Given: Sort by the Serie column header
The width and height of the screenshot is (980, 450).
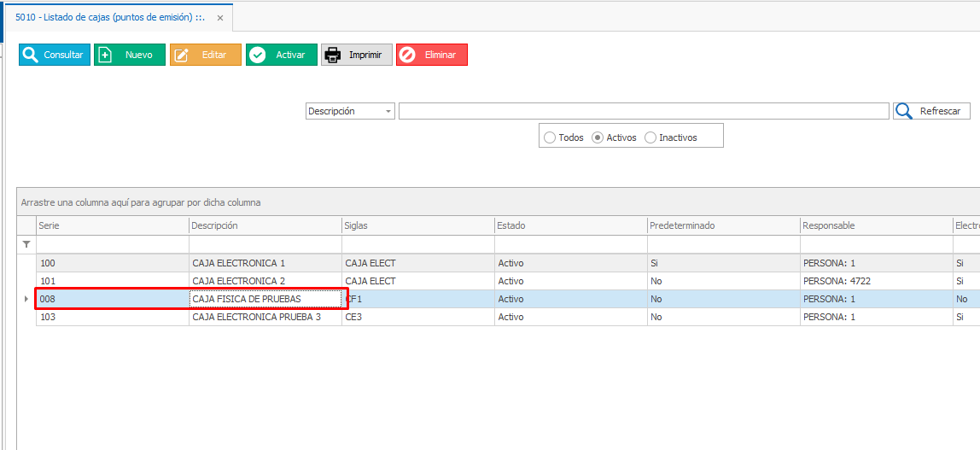Looking at the screenshot, I should click(x=111, y=225).
